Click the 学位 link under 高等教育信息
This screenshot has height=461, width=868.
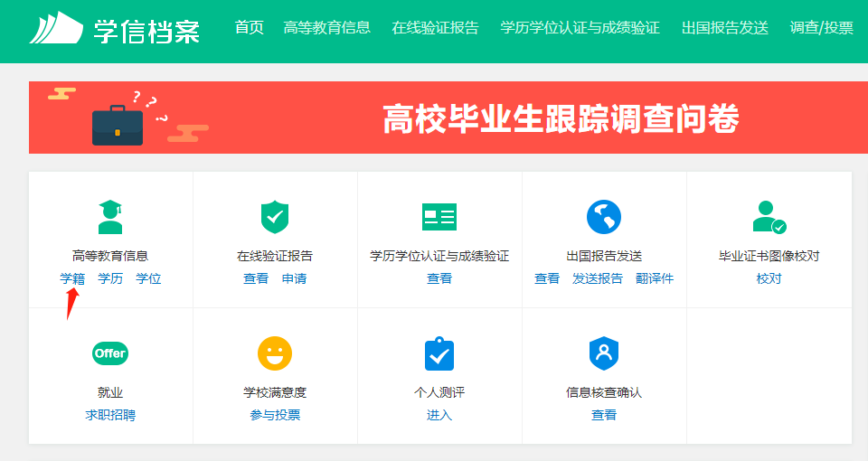pos(148,278)
